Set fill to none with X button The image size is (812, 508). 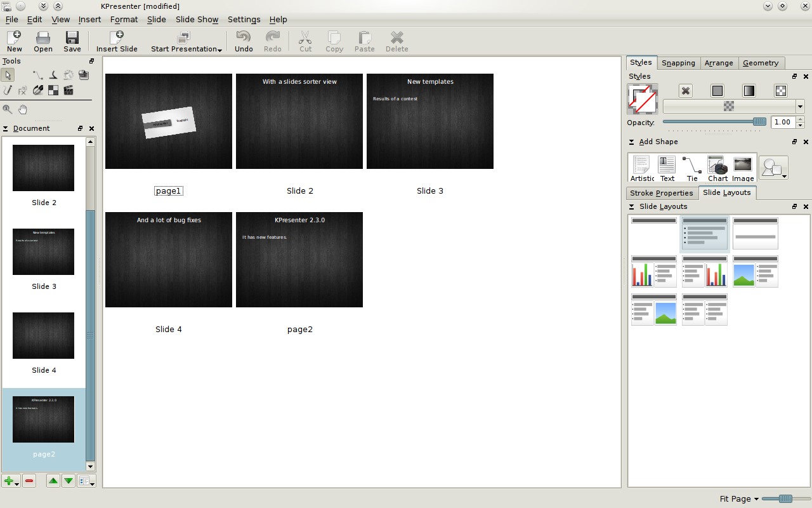(686, 91)
